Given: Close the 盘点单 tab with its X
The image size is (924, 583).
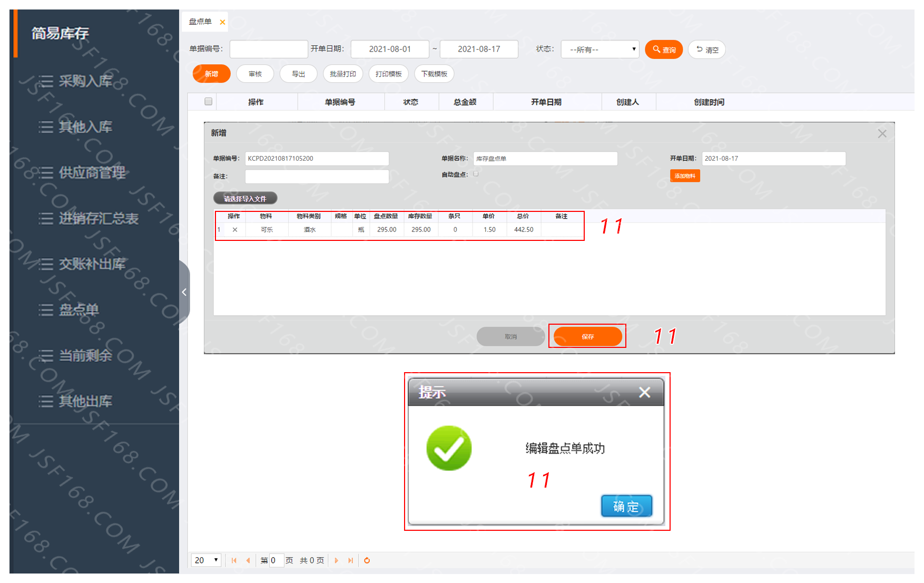Looking at the screenshot, I should tap(222, 22).
